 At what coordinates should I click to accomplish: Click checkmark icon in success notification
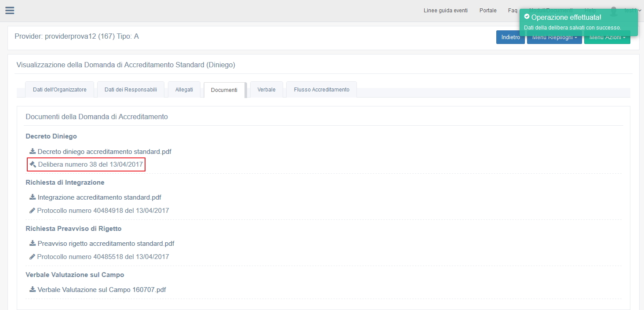[x=527, y=17]
